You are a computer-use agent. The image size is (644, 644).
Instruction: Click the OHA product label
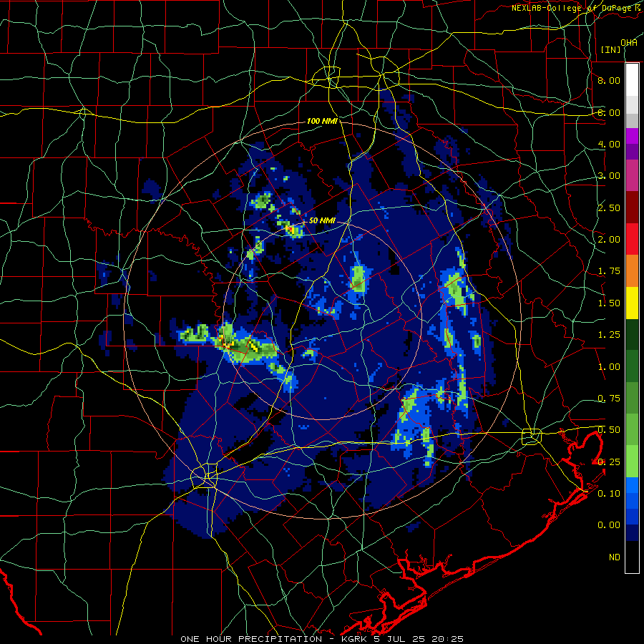coord(629,43)
